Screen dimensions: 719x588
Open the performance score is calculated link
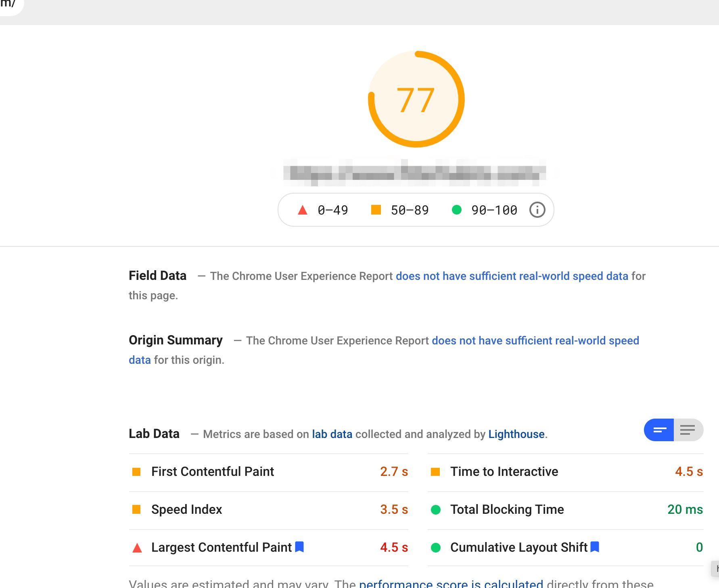click(451, 584)
